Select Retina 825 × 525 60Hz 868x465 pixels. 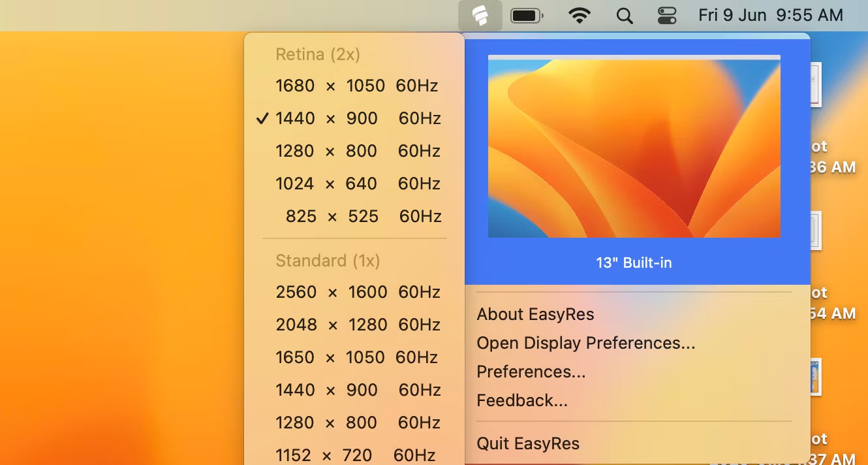coord(354,216)
